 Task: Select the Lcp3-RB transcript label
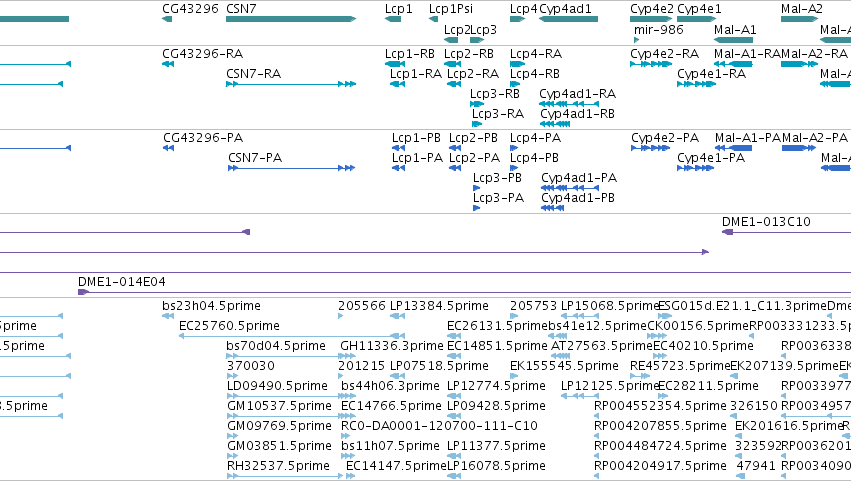[495, 94]
